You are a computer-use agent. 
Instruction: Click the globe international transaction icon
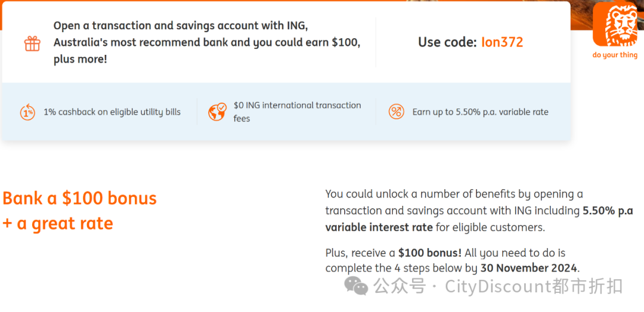tap(217, 112)
